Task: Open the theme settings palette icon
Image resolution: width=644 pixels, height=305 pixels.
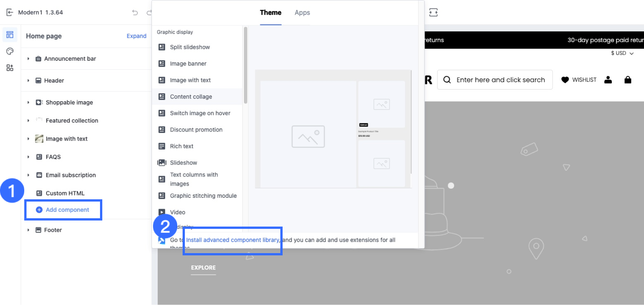Action: [10, 51]
